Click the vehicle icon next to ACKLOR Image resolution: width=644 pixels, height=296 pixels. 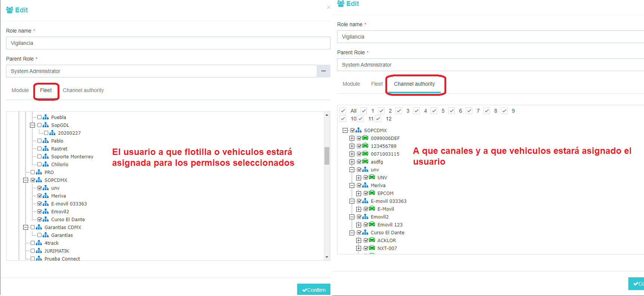coord(372,240)
